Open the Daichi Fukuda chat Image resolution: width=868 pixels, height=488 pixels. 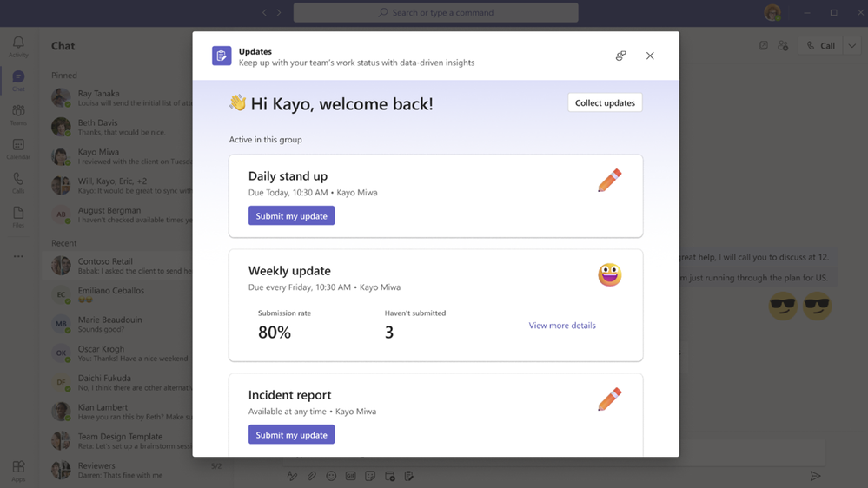coord(121,383)
